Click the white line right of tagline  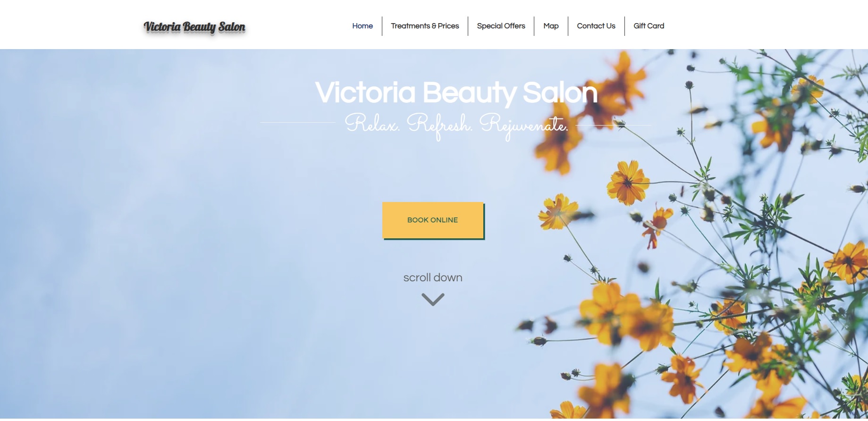tap(613, 126)
